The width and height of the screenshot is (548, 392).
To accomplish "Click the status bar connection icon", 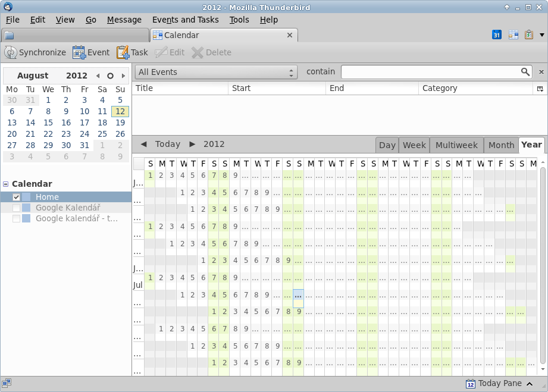I will pos(7,383).
